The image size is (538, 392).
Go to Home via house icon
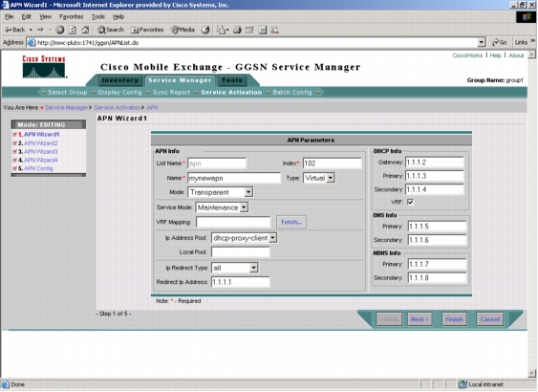(85, 30)
